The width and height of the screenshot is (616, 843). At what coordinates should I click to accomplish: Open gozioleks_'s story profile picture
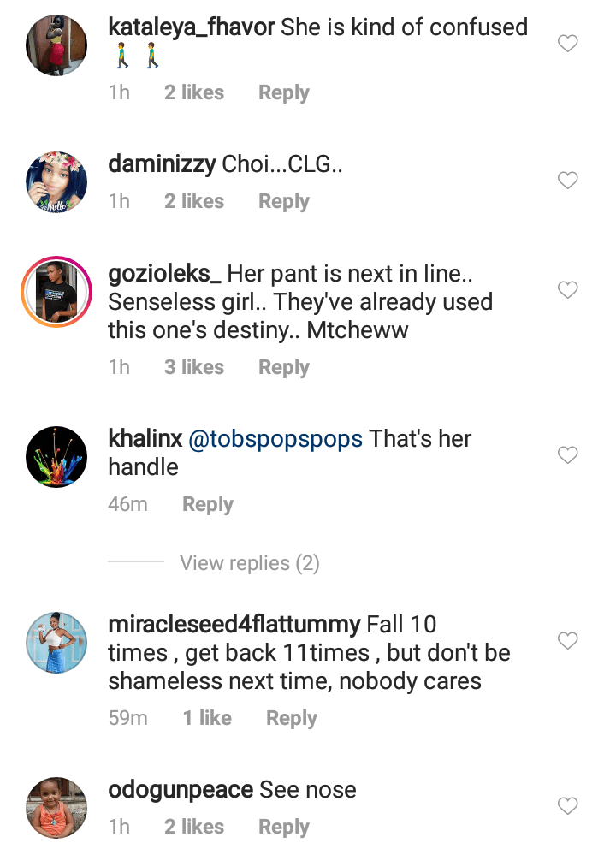coord(56,291)
